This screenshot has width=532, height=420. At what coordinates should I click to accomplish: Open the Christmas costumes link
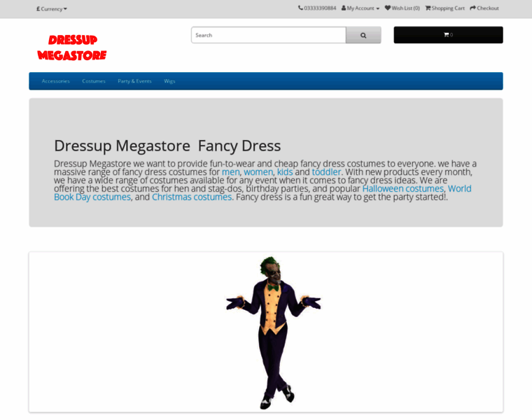pos(192,197)
